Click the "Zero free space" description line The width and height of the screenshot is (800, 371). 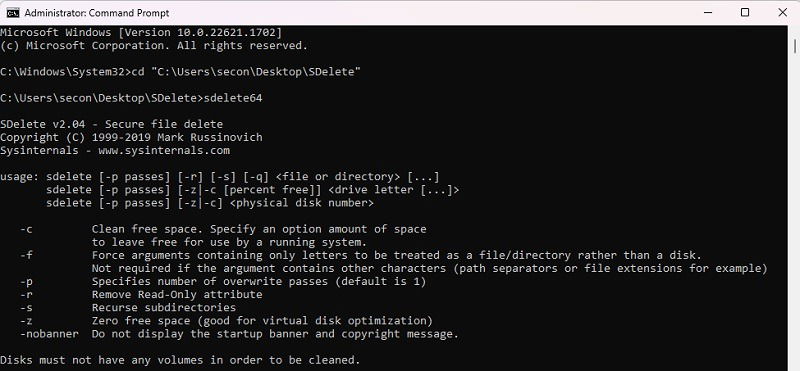262,321
